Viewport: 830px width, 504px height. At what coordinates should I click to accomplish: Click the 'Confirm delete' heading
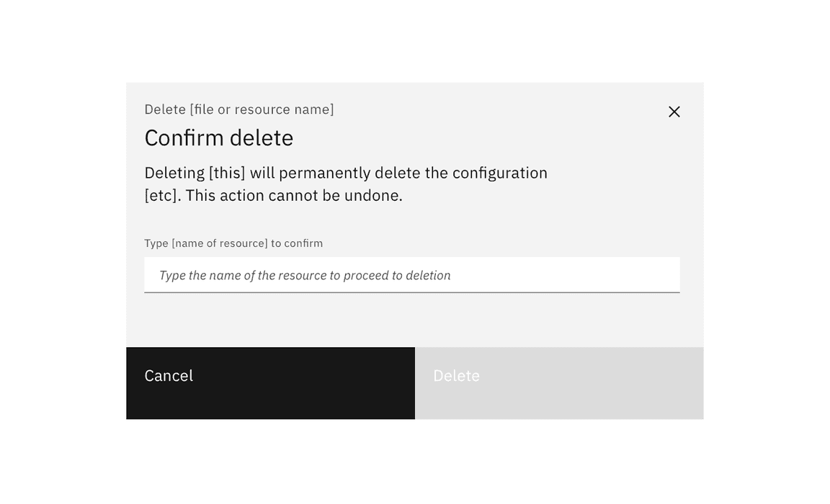click(x=218, y=138)
